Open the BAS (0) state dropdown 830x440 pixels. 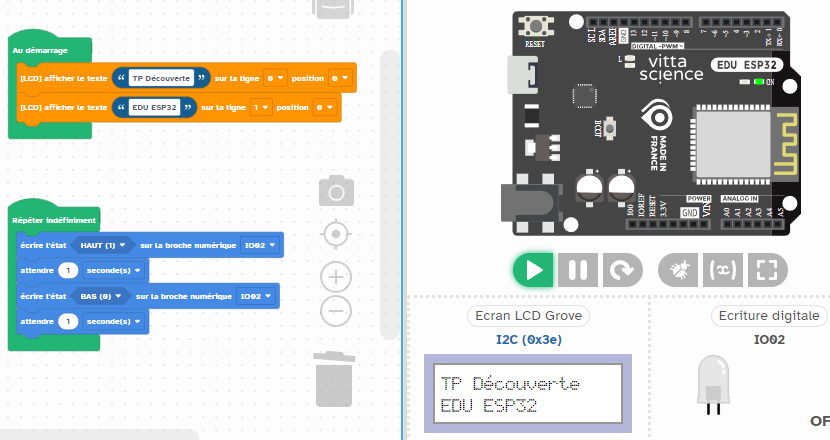(x=100, y=297)
